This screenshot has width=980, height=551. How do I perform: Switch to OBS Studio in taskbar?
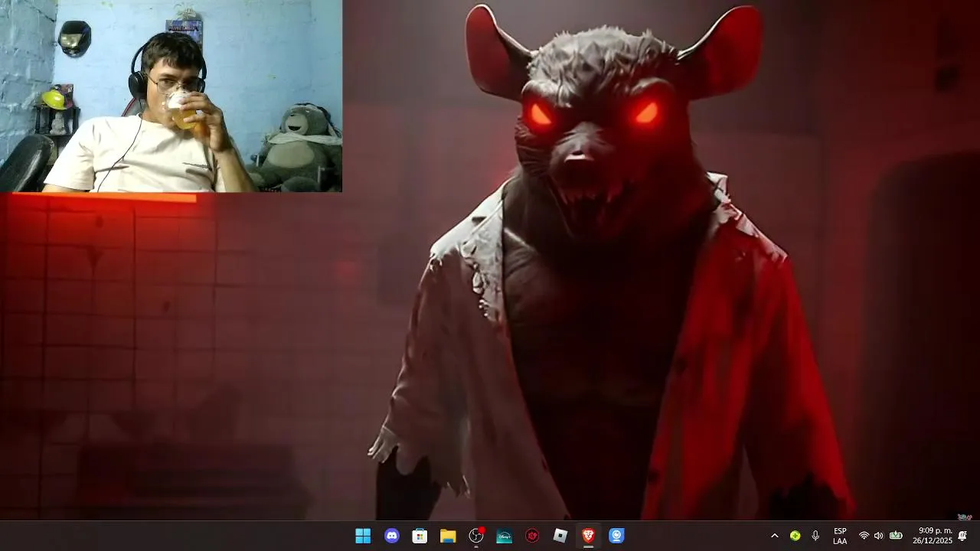(476, 536)
